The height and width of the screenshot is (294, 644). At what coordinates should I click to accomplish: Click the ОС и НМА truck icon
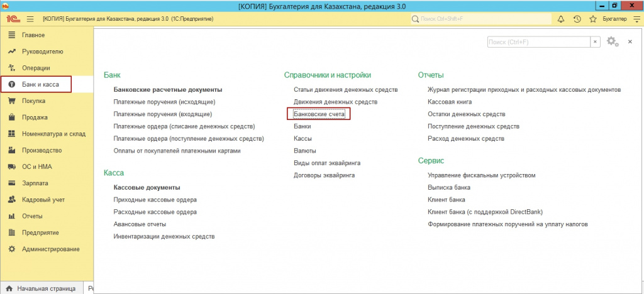12,167
